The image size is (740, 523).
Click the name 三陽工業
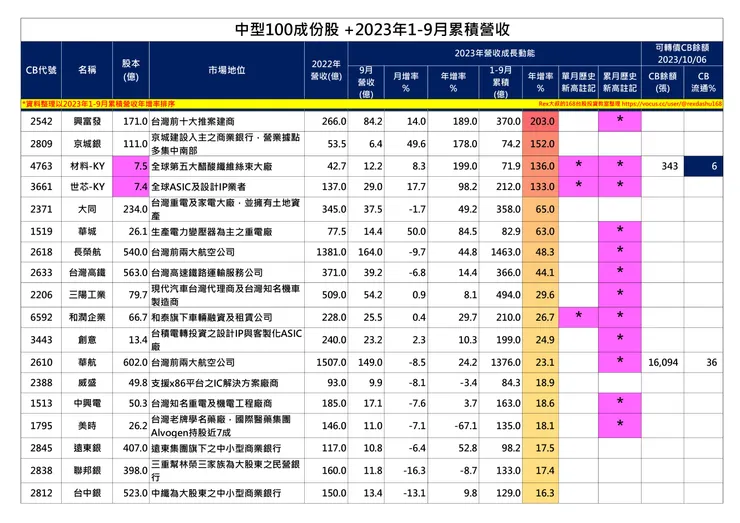point(87,295)
